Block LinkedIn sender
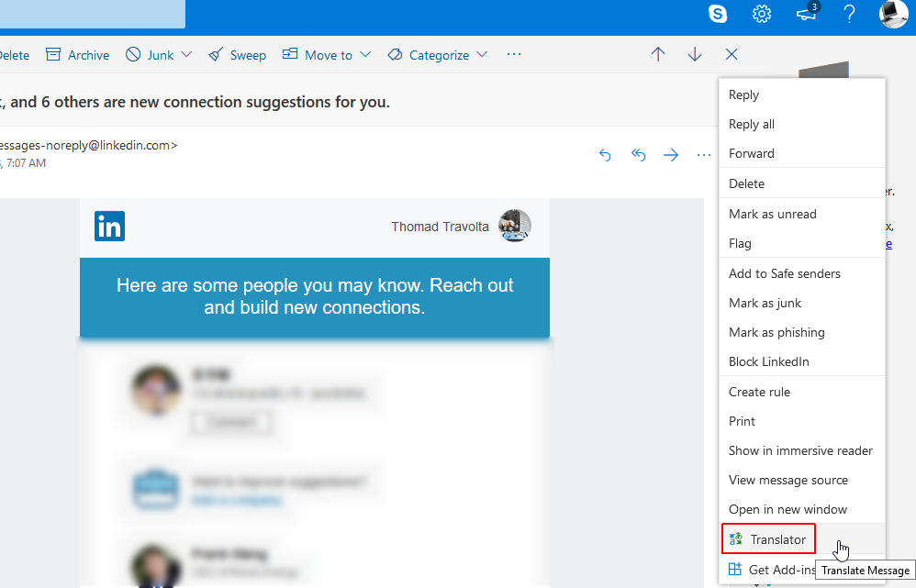The width and height of the screenshot is (916, 588). [768, 361]
